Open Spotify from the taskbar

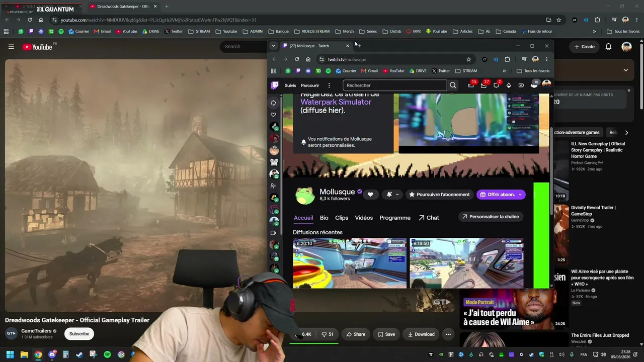tap(107, 354)
